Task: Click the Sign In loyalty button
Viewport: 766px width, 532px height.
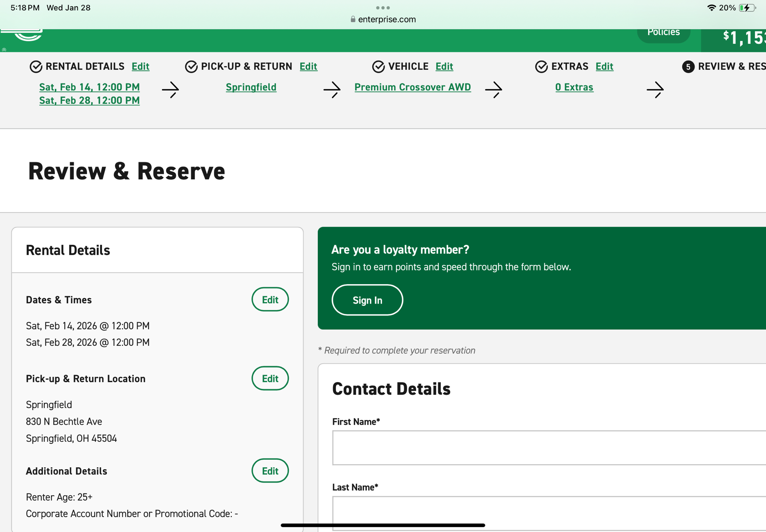Action: [367, 300]
